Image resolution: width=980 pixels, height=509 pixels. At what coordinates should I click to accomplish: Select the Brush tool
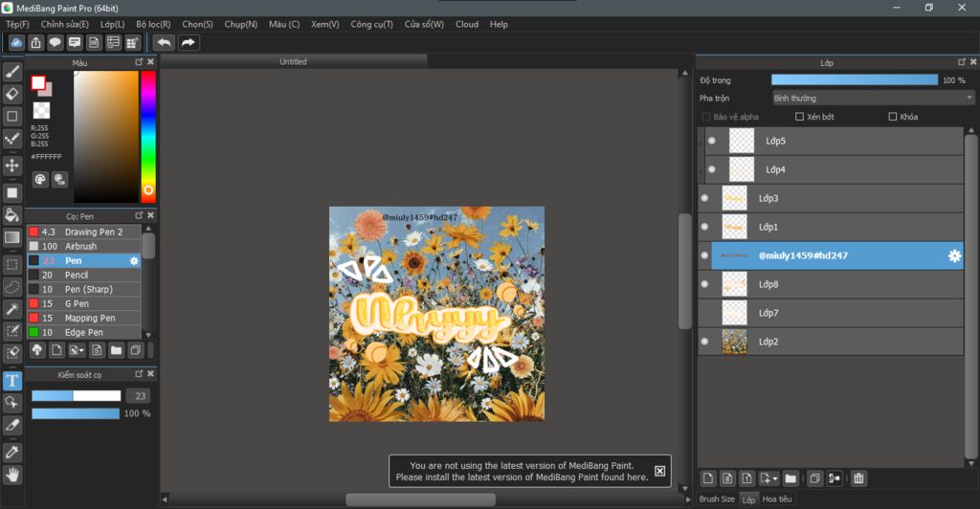[11, 72]
